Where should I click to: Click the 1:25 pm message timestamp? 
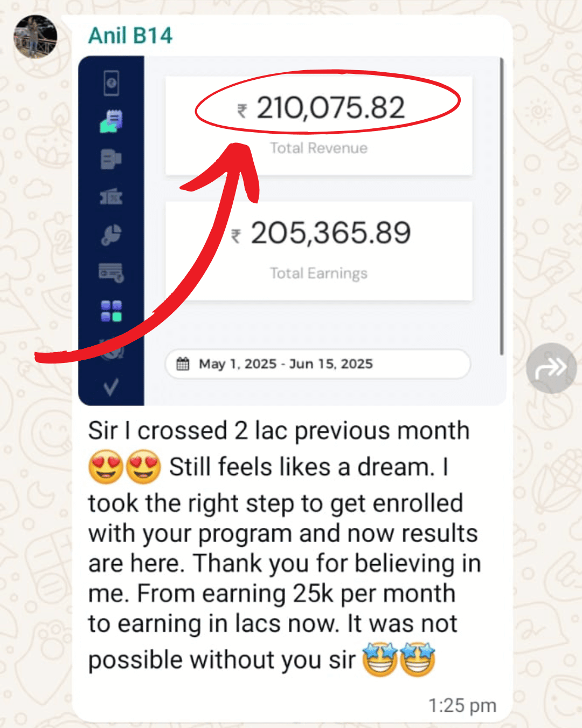(462, 705)
